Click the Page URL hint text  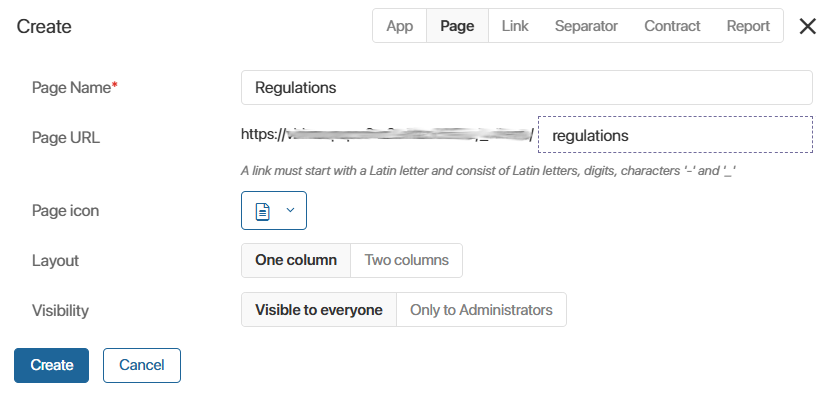(x=488, y=171)
